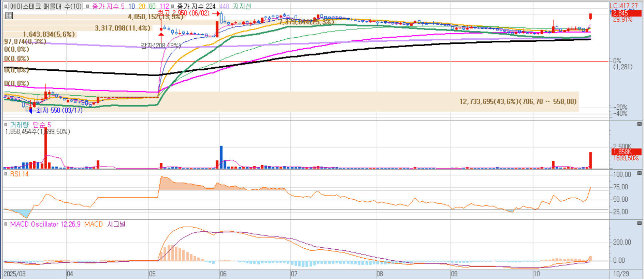Click the 08 month marker on time axis

pos(379,274)
